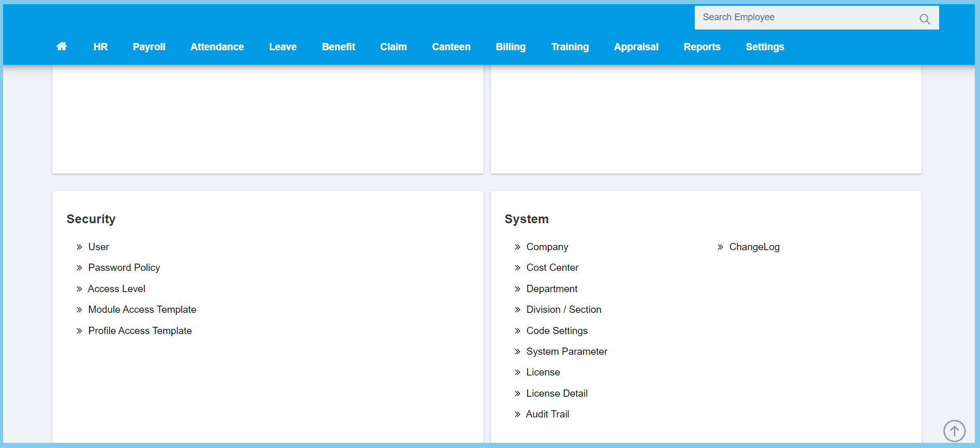This screenshot has height=448, width=980.
Task: Open Profile Access Template link
Action: (x=140, y=331)
